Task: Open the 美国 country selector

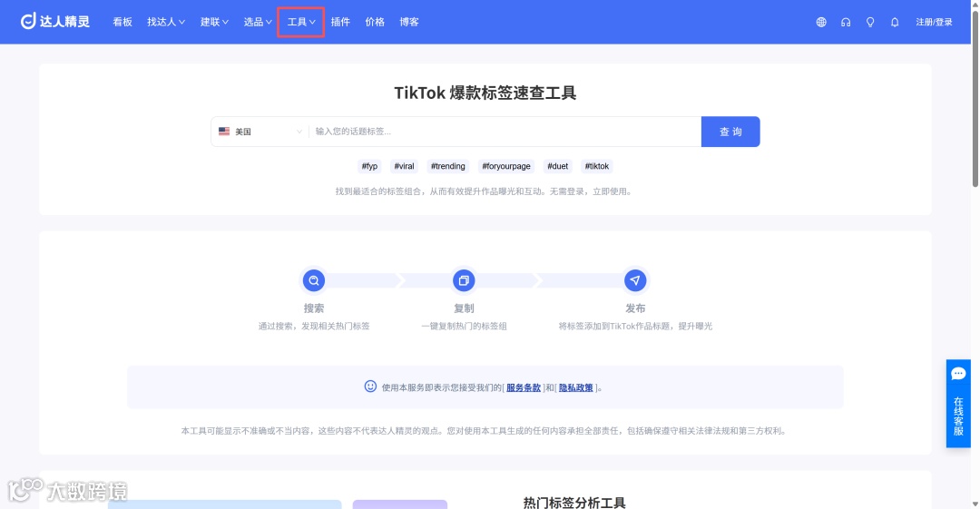Action: (260, 132)
